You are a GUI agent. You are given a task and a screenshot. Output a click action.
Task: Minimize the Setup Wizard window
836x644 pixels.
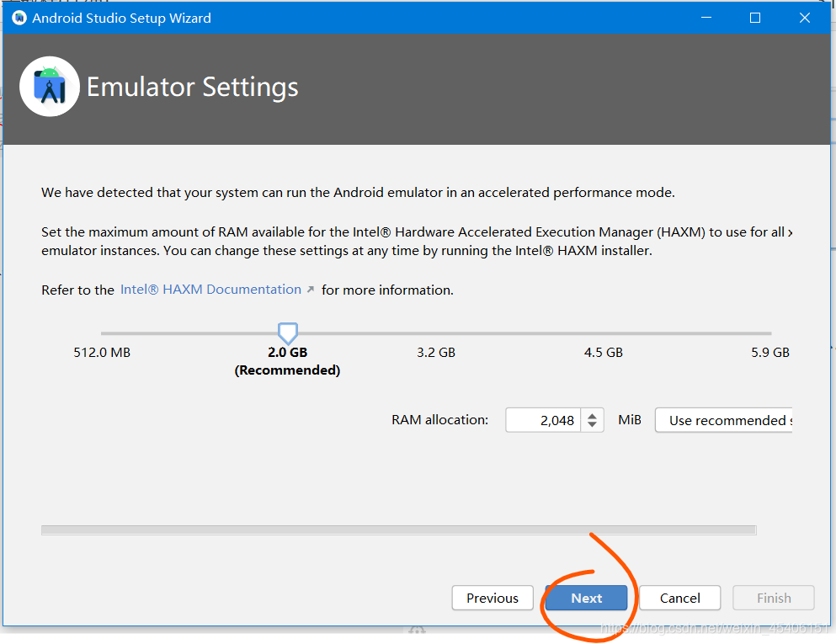(706, 18)
